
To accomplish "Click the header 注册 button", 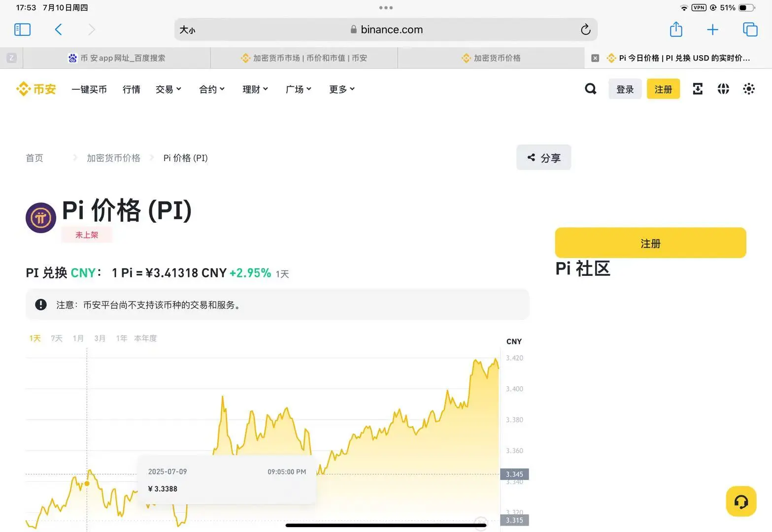I will click(x=663, y=89).
